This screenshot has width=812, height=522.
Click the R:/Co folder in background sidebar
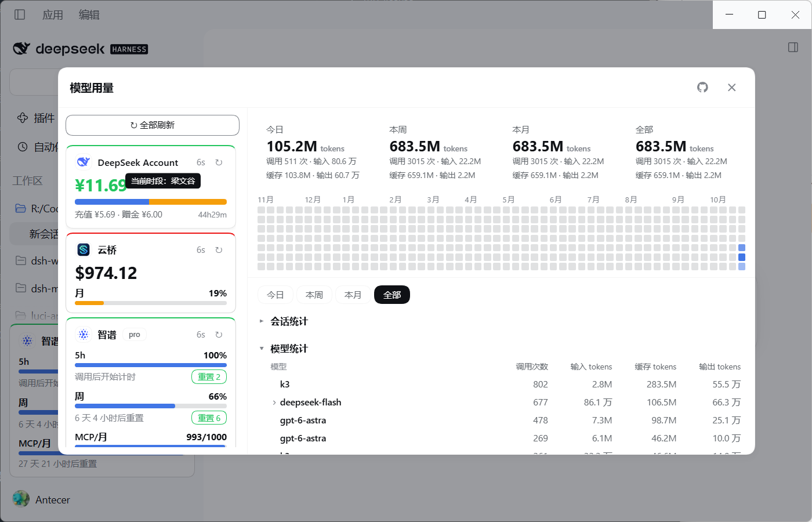click(37, 208)
